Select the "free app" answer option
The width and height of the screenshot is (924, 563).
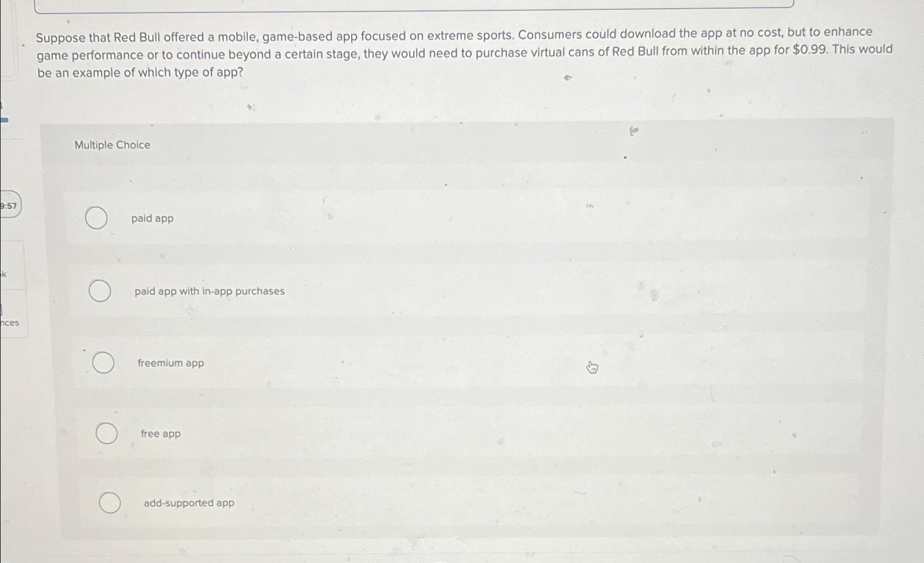click(107, 433)
